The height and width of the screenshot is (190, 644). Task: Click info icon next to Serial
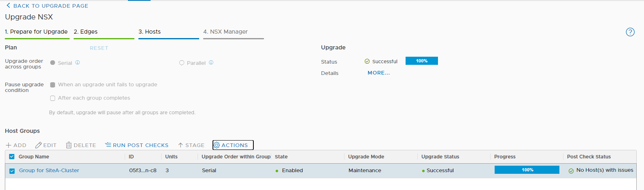tap(78, 62)
